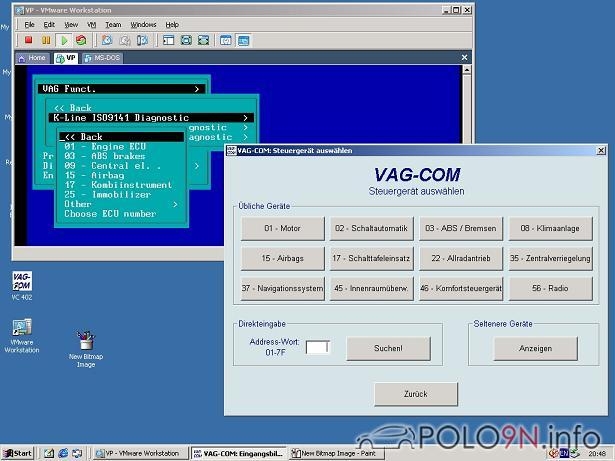Open the Help menu in VMware Workstation
The width and height of the screenshot is (615, 461).
coord(172,24)
